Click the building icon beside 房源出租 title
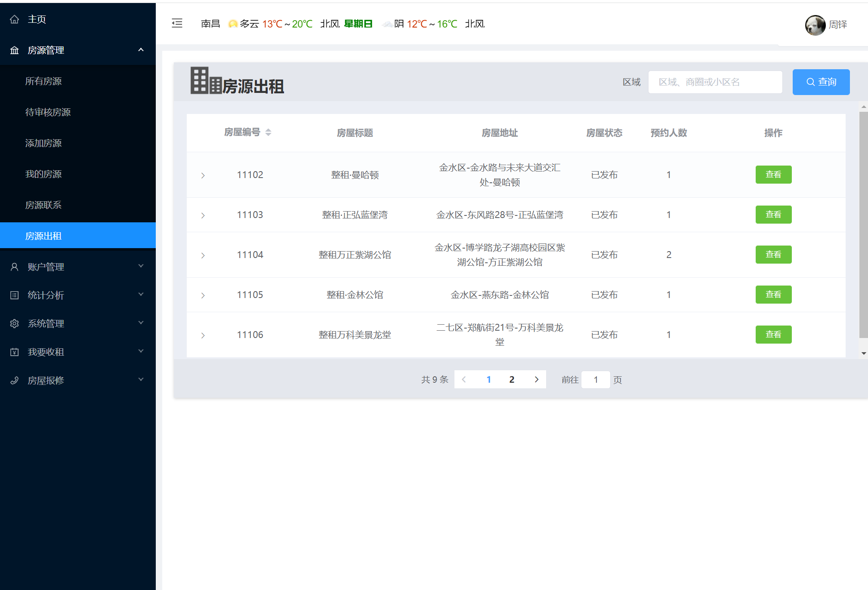The image size is (868, 590). (x=206, y=81)
